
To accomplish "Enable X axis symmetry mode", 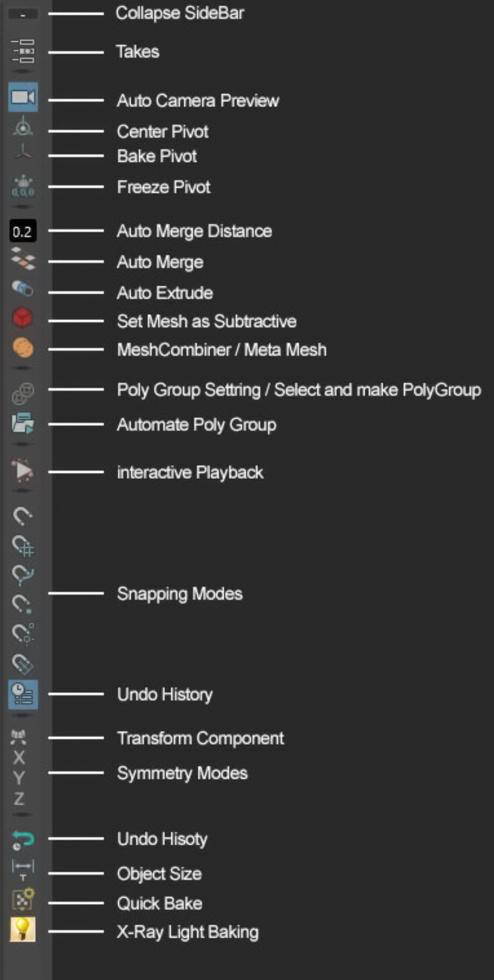I will coord(19,758).
